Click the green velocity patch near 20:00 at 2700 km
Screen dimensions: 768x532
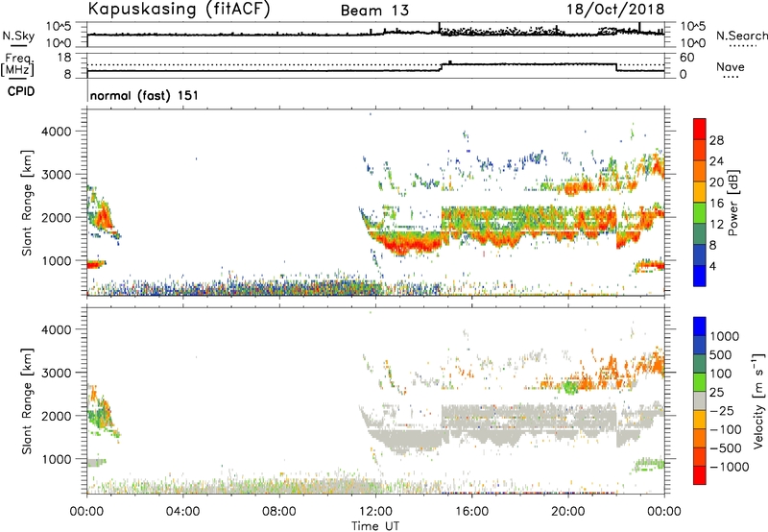pyautogui.click(x=570, y=387)
